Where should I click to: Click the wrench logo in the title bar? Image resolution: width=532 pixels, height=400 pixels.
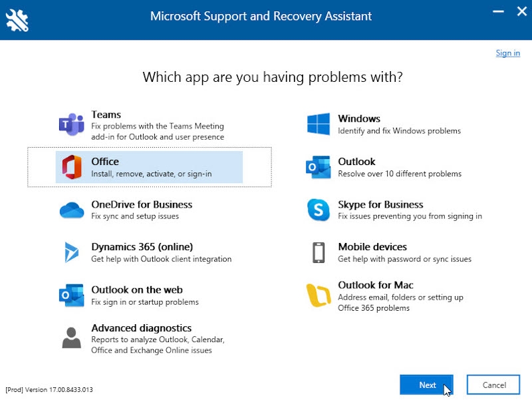(x=18, y=15)
